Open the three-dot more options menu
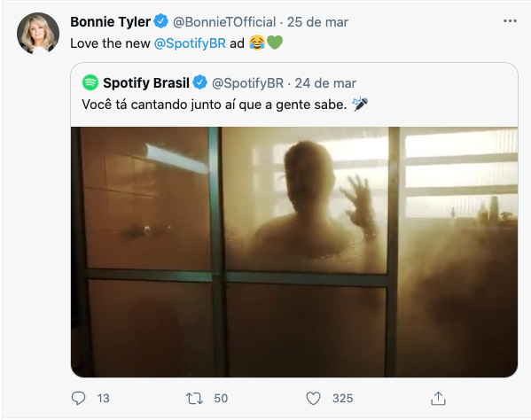Viewport: 531px width, 420px height. pyautogui.click(x=510, y=21)
